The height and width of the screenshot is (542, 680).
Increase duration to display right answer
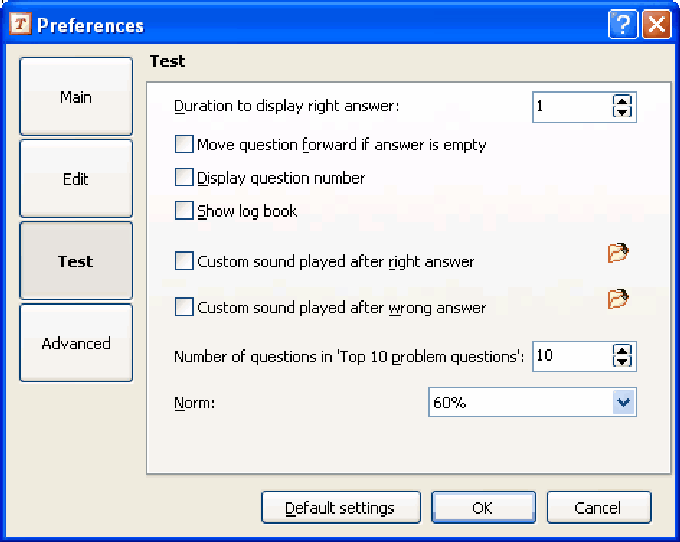[623, 100]
